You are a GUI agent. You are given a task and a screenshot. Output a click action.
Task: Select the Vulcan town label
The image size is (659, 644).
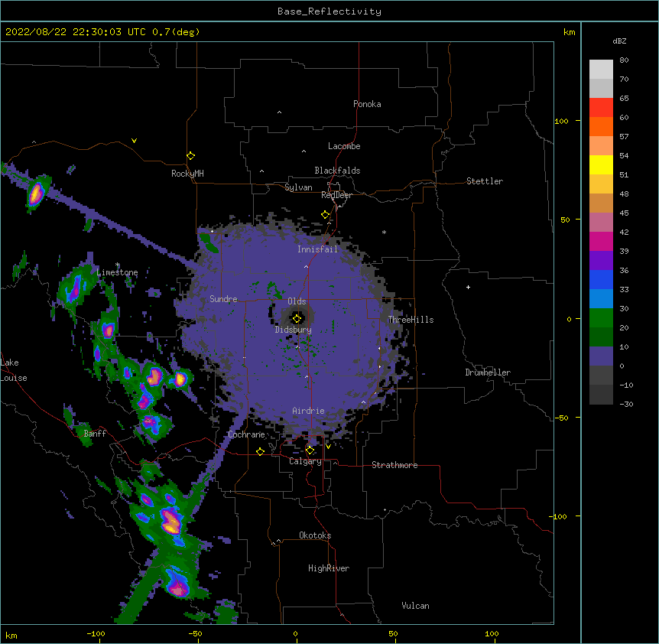coord(415,606)
